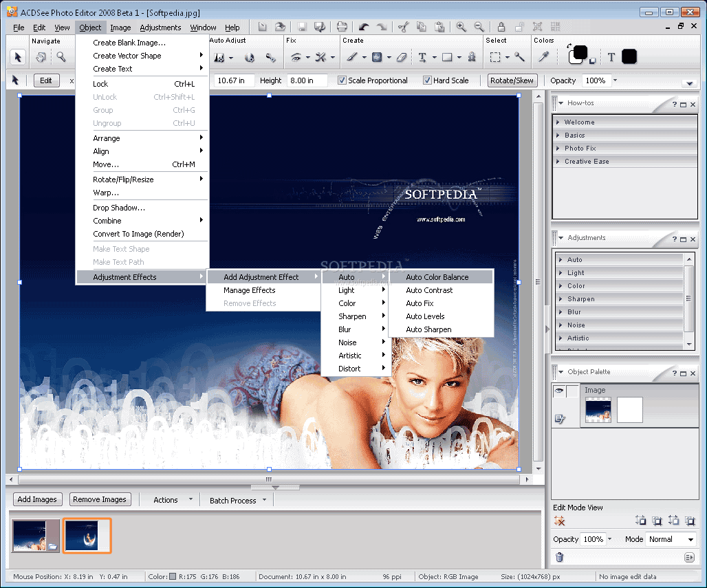Open the Adjustments menu in menu bar
The width and height of the screenshot is (707, 588).
tap(160, 28)
